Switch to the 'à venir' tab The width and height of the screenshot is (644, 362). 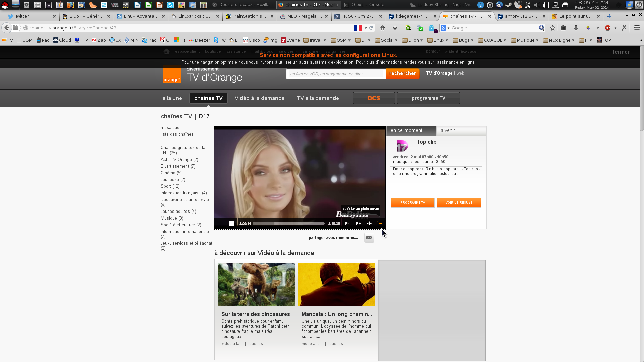(461, 131)
